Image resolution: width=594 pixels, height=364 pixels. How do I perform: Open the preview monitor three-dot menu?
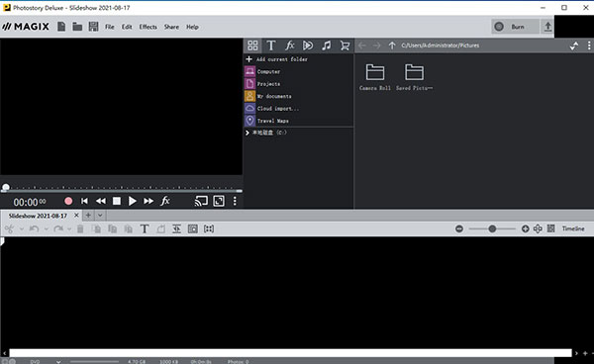[235, 201]
